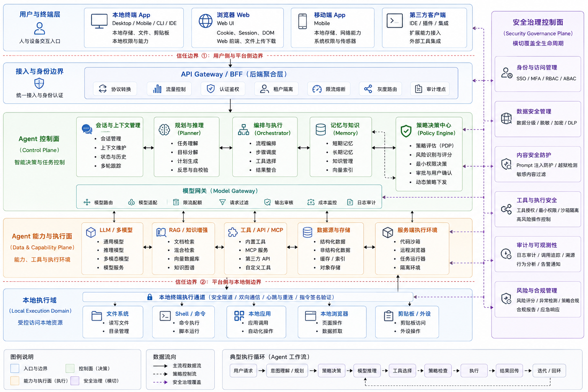Click the folder icon of 文件系统

97,316
